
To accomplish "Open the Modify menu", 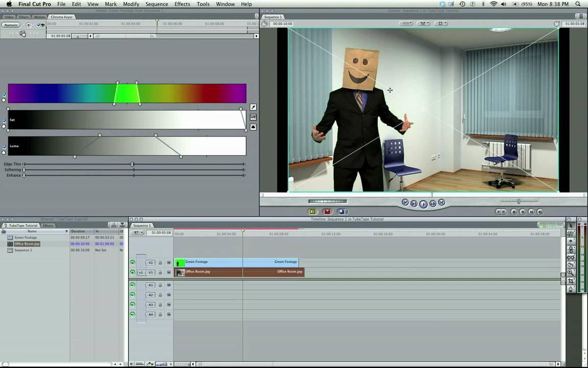I will pyautogui.click(x=131, y=4).
